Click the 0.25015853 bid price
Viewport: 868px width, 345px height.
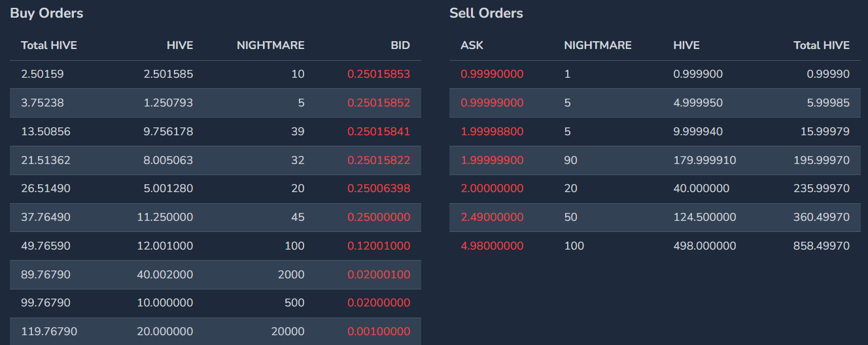(379, 74)
